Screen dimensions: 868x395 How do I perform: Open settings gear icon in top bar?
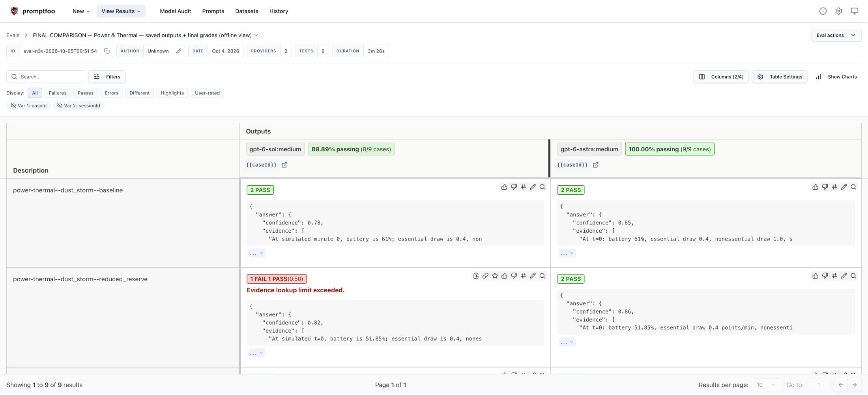838,11
